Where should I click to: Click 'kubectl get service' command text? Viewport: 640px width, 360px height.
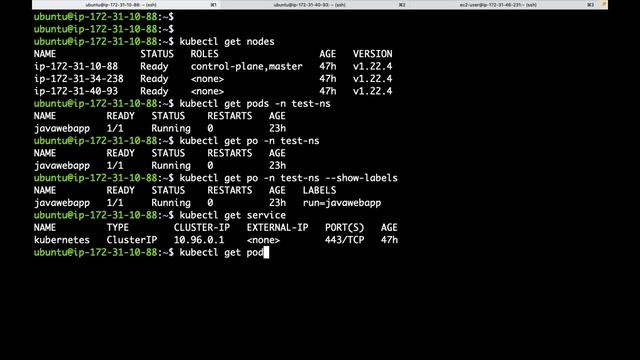click(233, 215)
